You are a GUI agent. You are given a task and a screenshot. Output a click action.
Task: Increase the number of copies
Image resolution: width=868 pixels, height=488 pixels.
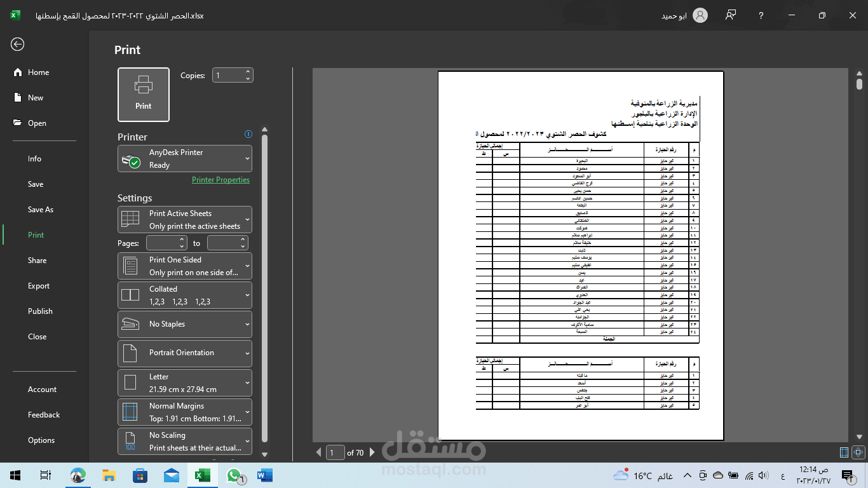tap(248, 72)
